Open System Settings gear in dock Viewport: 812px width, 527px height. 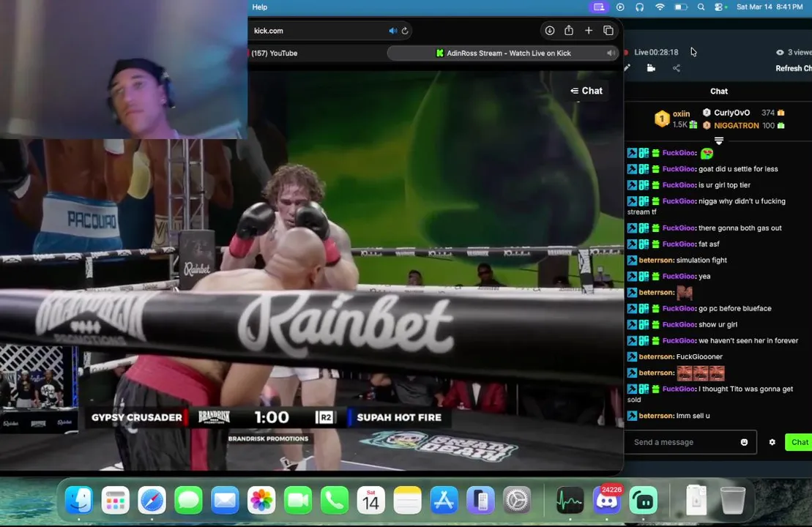(517, 501)
